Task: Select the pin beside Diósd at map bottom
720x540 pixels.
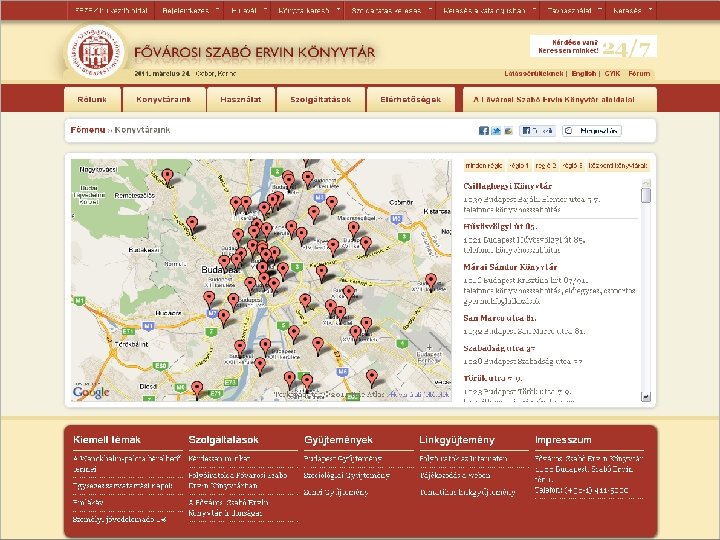Action: point(197,390)
